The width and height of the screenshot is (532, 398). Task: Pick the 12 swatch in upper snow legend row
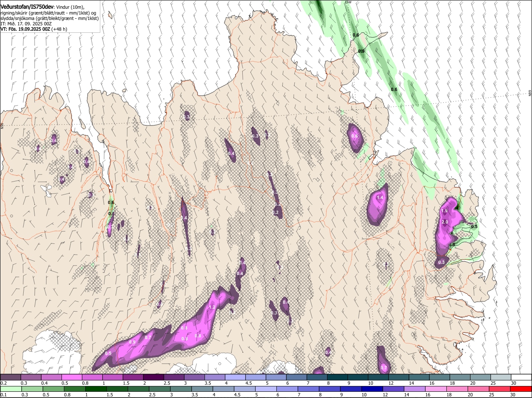click(399, 377)
